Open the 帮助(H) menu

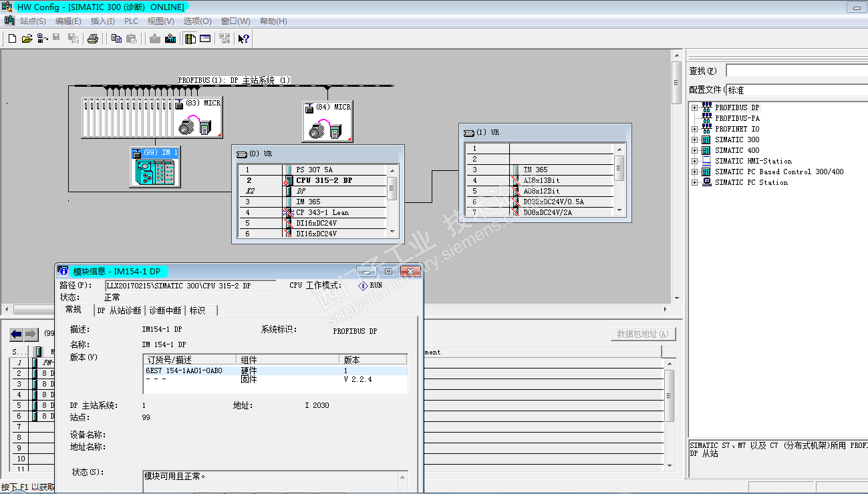click(x=273, y=21)
